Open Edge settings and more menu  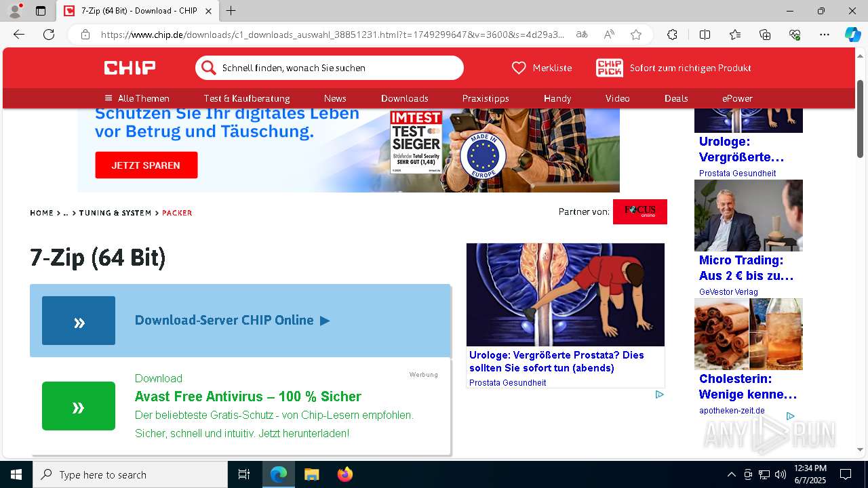coord(825,35)
